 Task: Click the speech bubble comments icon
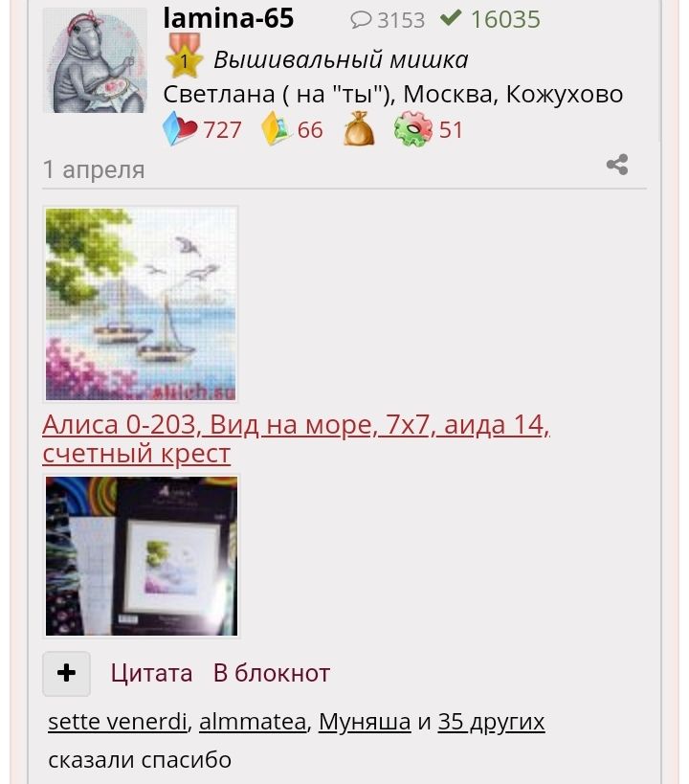361,20
